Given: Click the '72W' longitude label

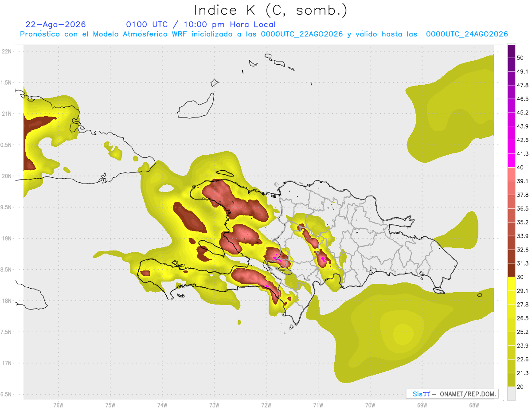Looking at the screenshot, I should pyautogui.click(x=266, y=405).
